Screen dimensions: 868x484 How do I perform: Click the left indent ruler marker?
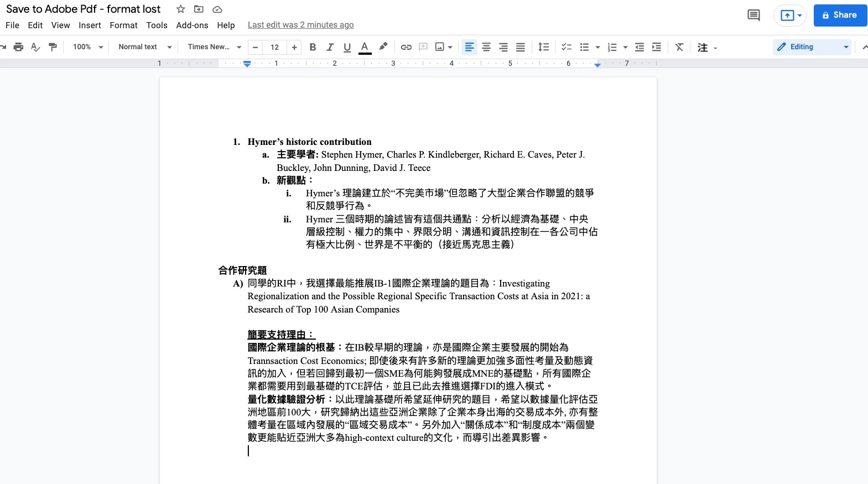247,64
